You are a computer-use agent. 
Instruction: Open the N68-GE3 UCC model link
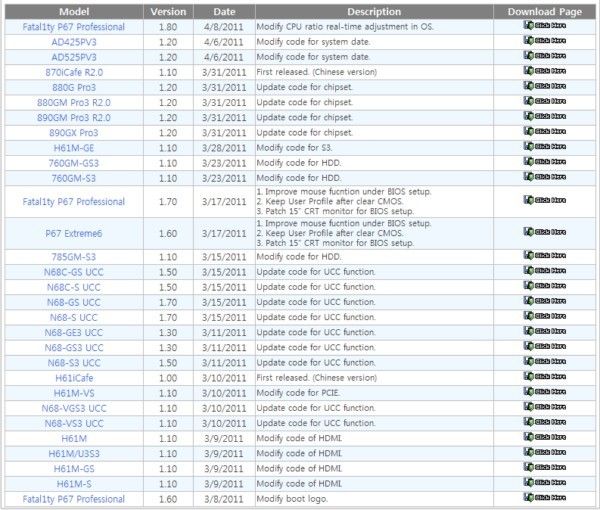[x=74, y=332]
